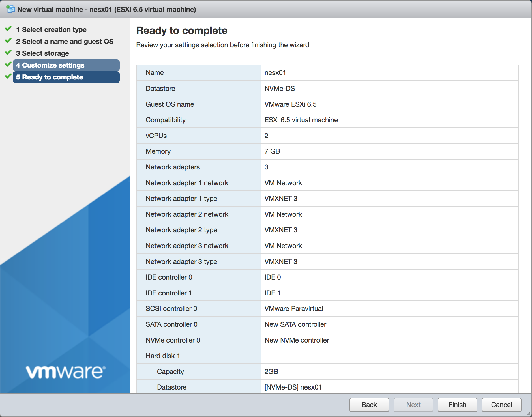Click the Guest OS name row label
The image size is (532, 417).
(x=170, y=104)
